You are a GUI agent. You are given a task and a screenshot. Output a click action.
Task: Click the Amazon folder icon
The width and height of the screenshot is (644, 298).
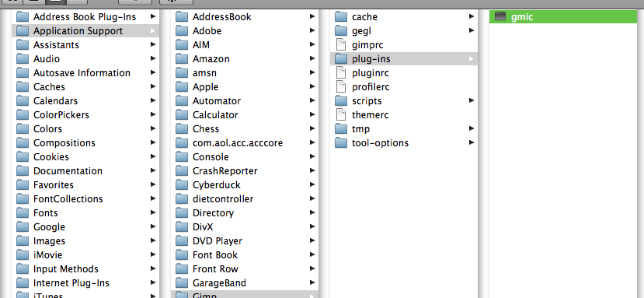pyautogui.click(x=182, y=59)
